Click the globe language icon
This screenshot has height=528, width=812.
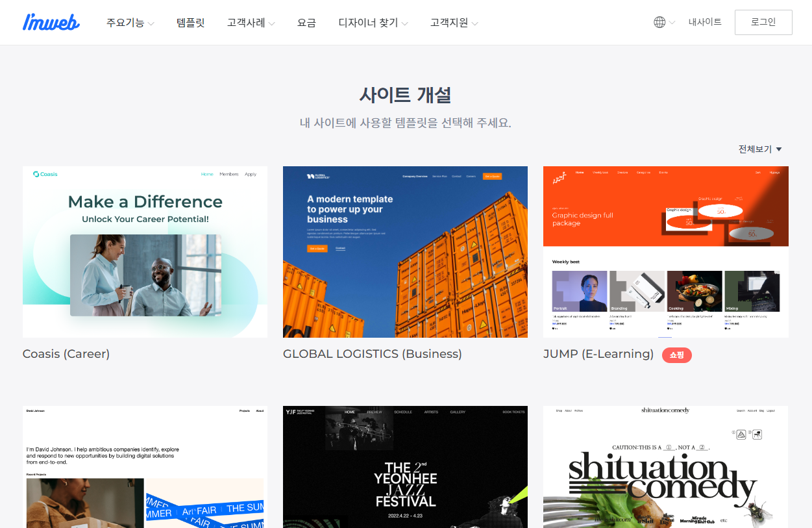coord(659,22)
